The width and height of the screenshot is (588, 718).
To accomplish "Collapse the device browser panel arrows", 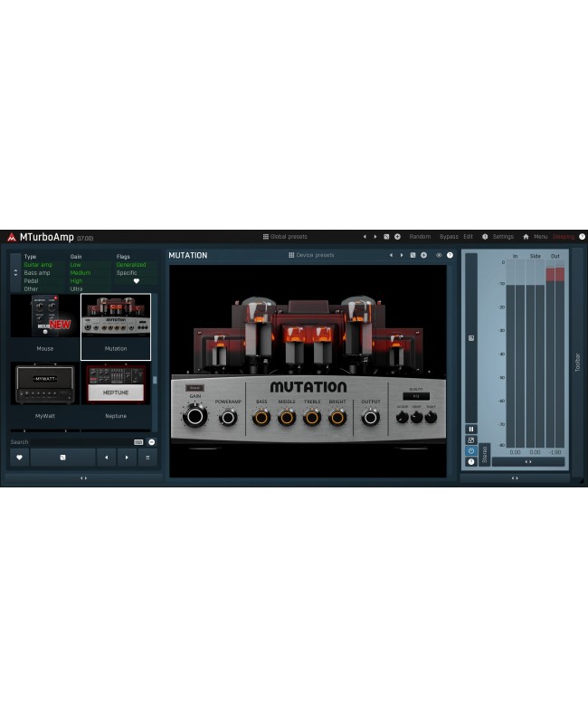I will click(83, 478).
